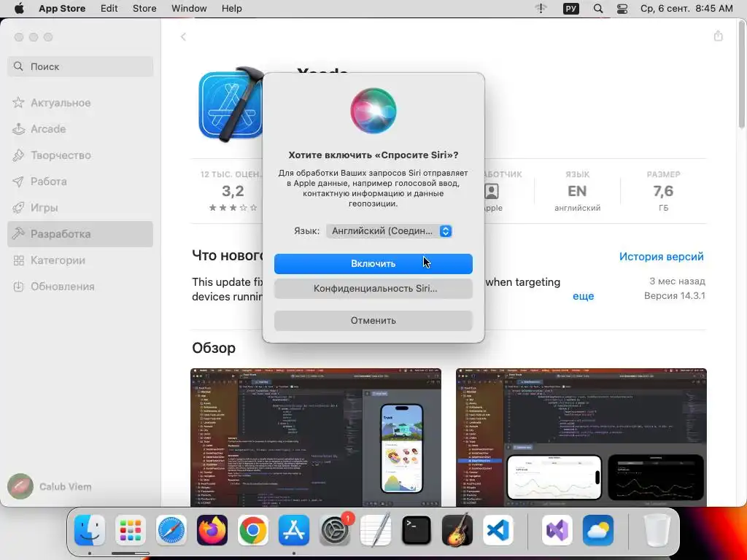
Task: Open Конфиденциальность Siri privacy info
Action: click(x=373, y=289)
